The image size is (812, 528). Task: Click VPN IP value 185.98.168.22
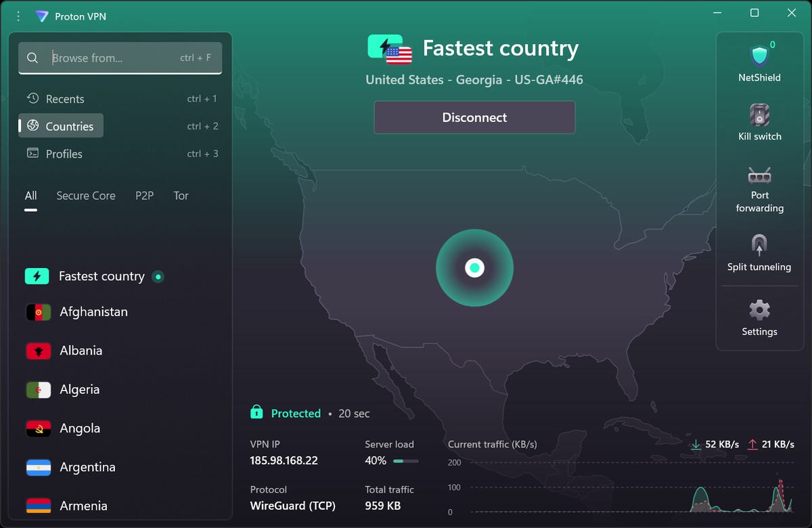(x=284, y=460)
